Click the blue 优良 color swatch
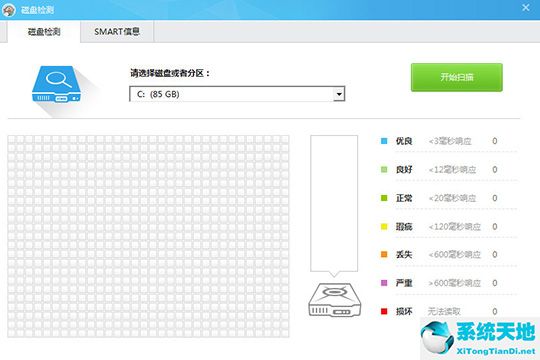Image resolution: width=540 pixels, height=360 pixels. pos(384,141)
